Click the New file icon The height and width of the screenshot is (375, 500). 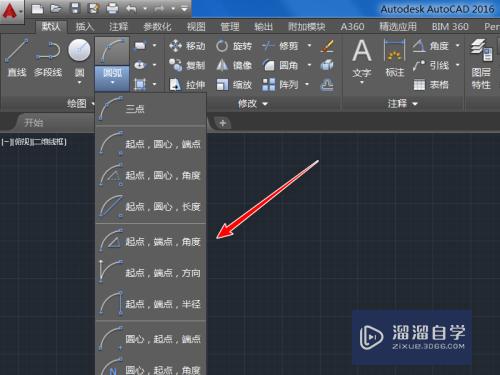tap(37, 9)
